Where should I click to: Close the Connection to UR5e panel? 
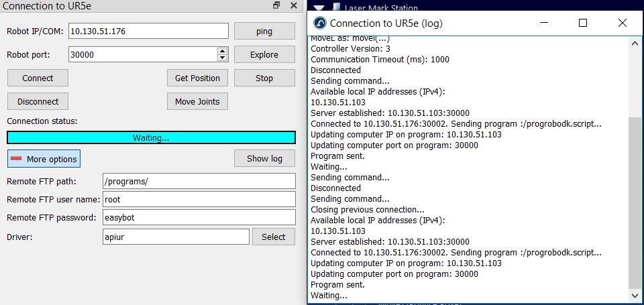tap(293, 5)
